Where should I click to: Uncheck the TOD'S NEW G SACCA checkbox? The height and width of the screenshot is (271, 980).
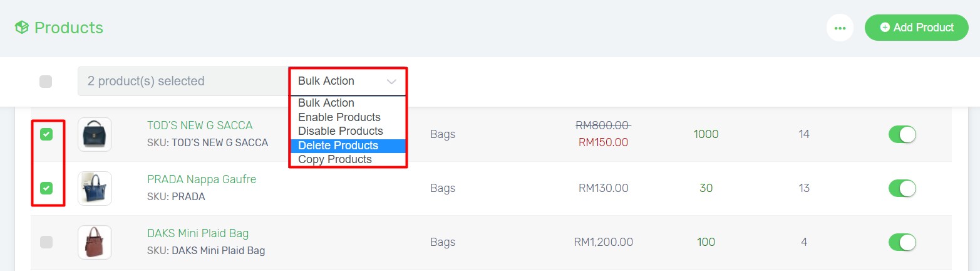tap(46, 134)
